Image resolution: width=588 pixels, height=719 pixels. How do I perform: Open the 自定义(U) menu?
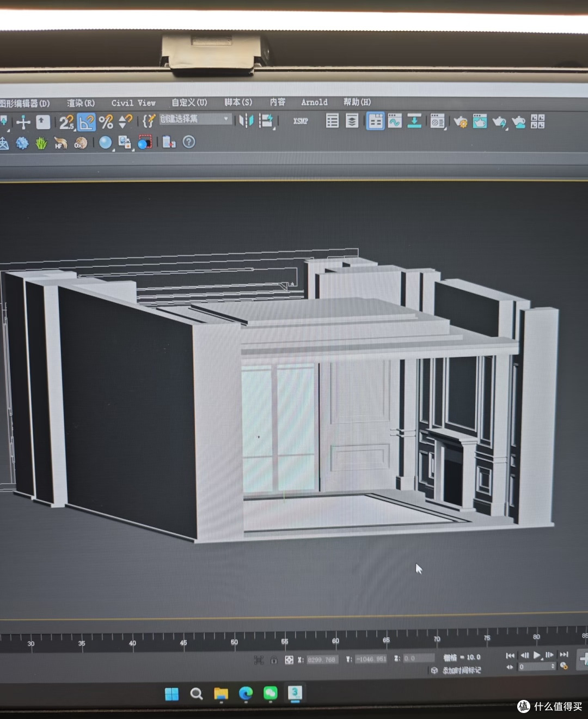click(x=189, y=102)
